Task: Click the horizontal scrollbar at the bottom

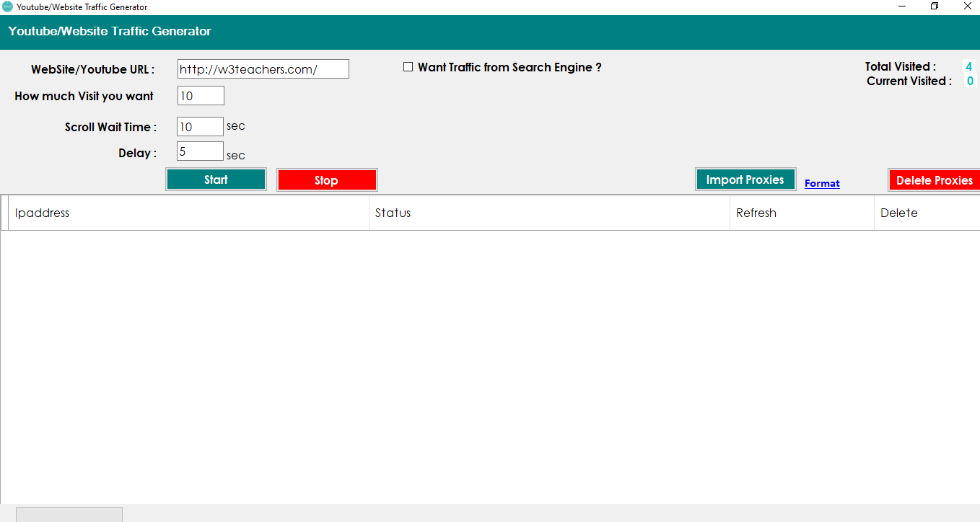Action: (69, 513)
